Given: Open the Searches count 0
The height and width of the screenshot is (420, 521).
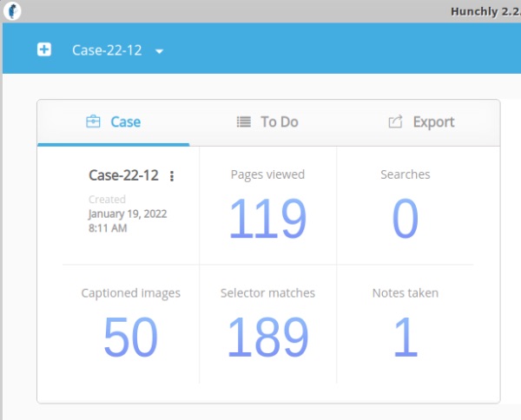Looking at the screenshot, I should (405, 218).
